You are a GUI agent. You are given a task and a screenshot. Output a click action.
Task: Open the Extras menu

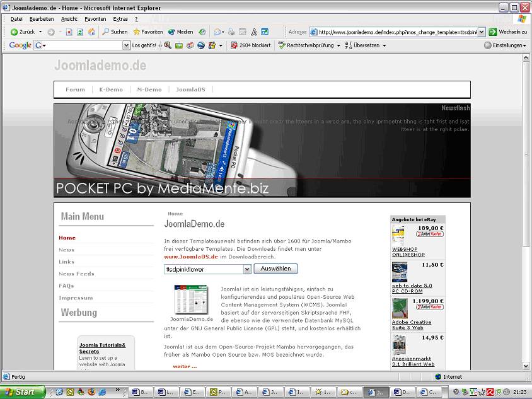click(120, 19)
